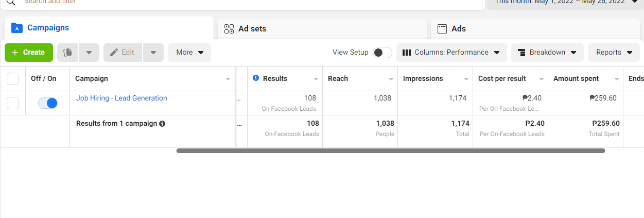Click the Ads tab panel icon
The image size is (644, 218).
[x=442, y=29]
